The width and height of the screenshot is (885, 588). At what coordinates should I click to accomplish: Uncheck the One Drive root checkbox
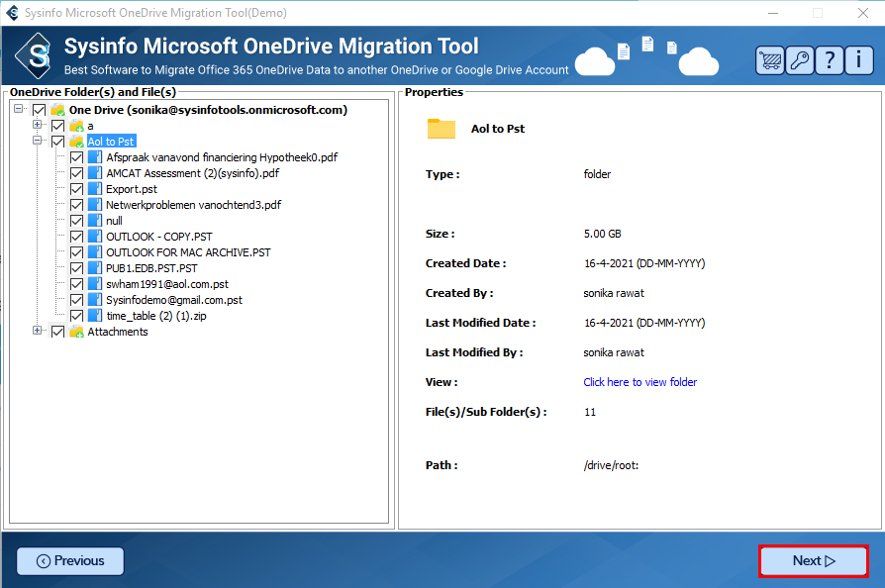[39, 110]
